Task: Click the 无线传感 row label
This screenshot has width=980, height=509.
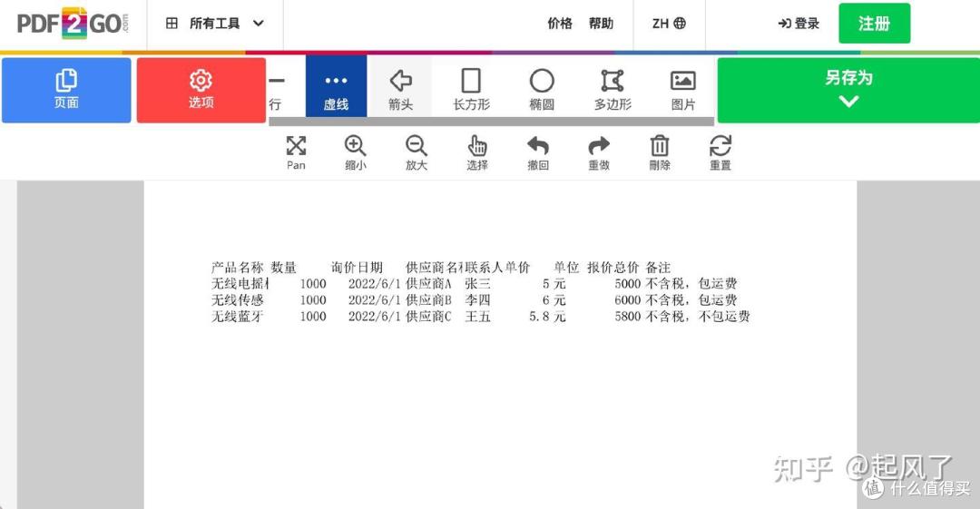Action: (x=238, y=300)
